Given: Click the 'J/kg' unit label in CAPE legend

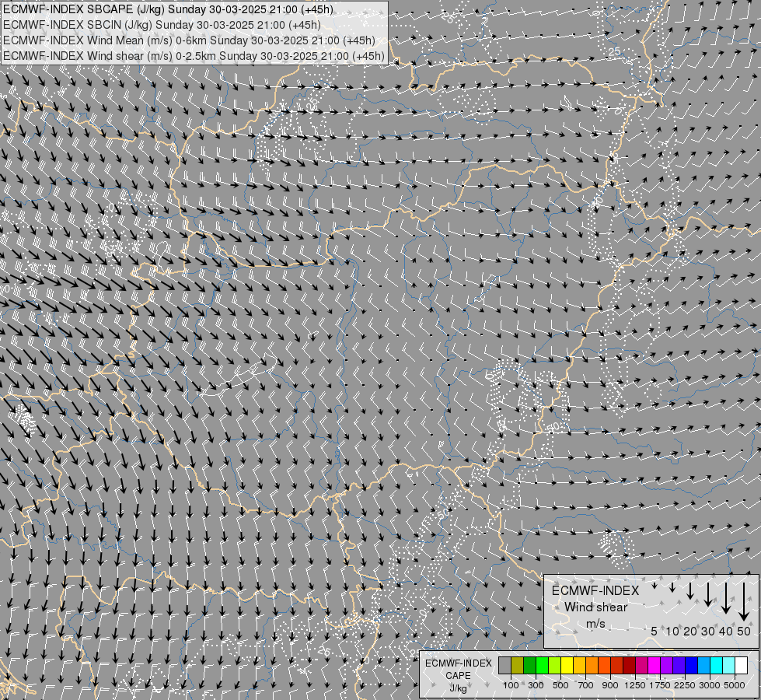Looking at the screenshot, I should tap(458, 689).
